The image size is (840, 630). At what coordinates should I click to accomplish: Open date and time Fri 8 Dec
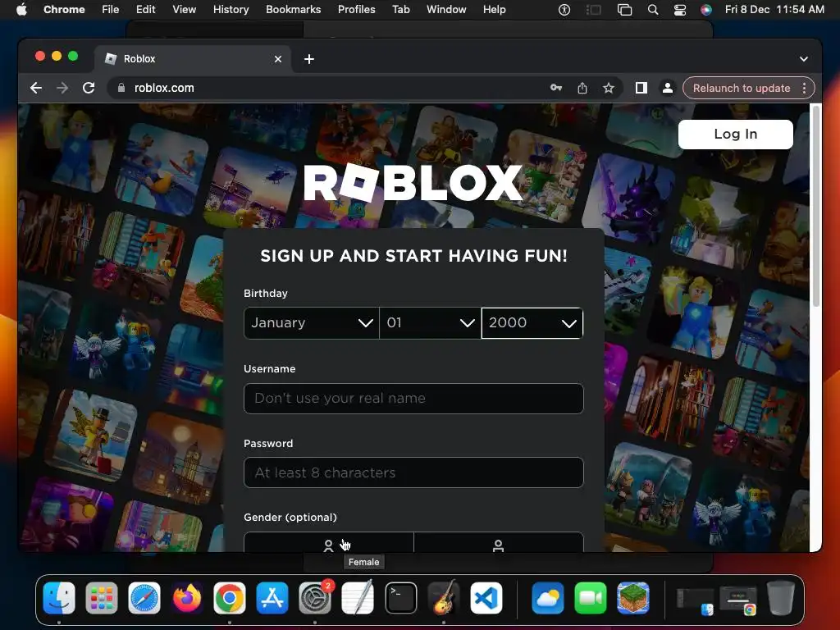774,10
